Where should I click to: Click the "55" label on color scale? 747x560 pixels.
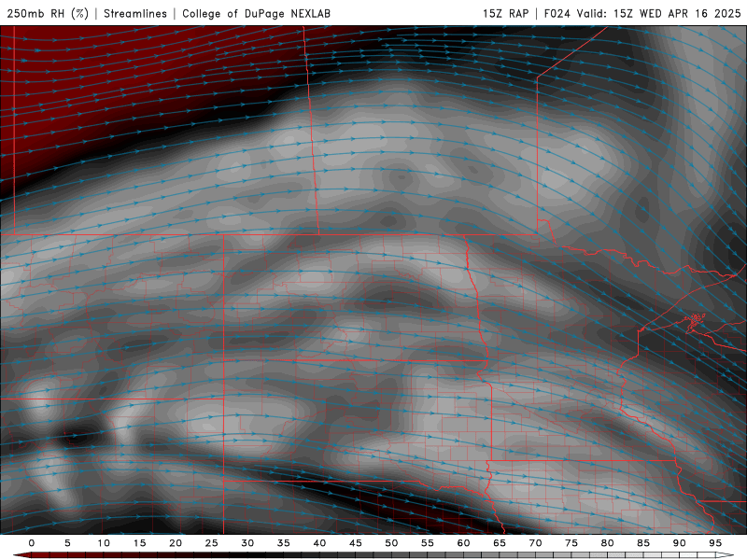click(428, 543)
